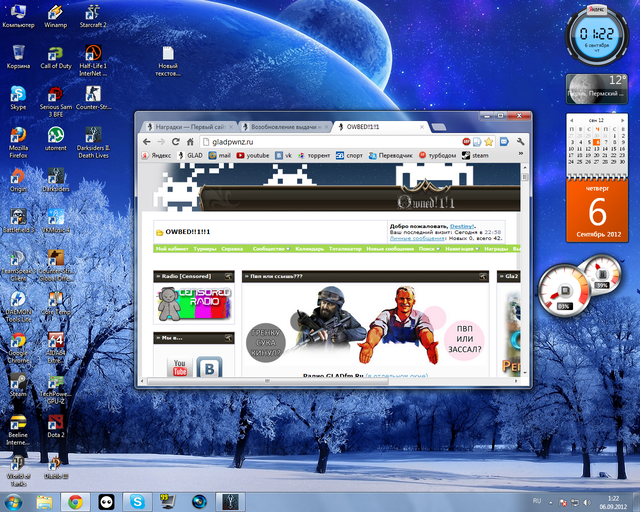Click the Skype icon on the desktop

click(x=18, y=94)
